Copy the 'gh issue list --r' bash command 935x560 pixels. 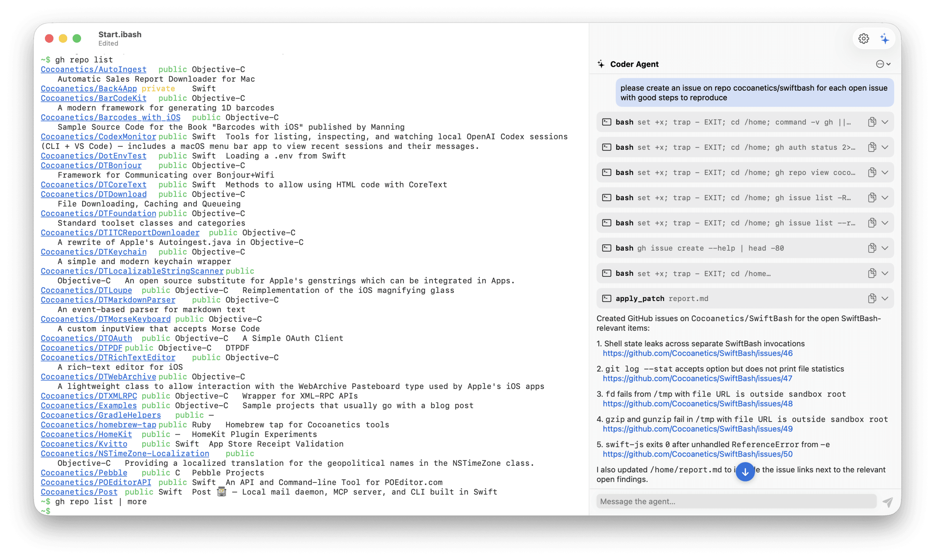872,222
